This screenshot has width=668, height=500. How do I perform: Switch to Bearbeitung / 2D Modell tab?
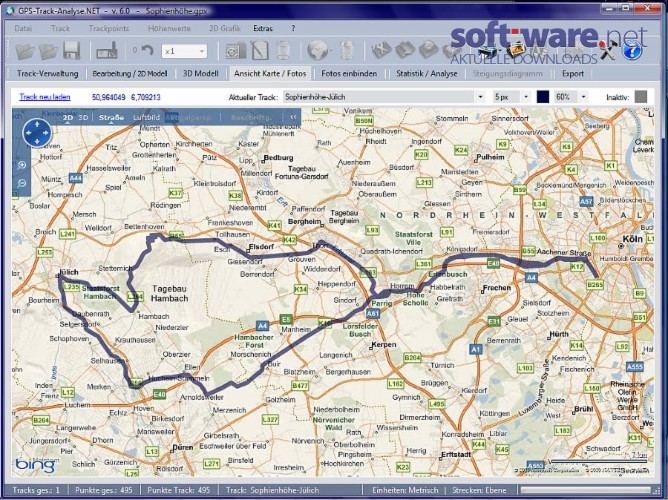pyautogui.click(x=130, y=74)
